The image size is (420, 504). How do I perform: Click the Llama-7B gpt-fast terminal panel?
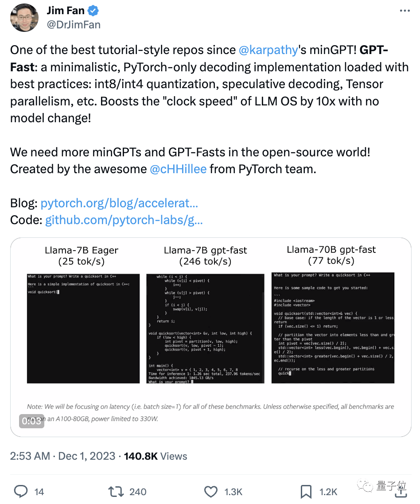coord(205,328)
